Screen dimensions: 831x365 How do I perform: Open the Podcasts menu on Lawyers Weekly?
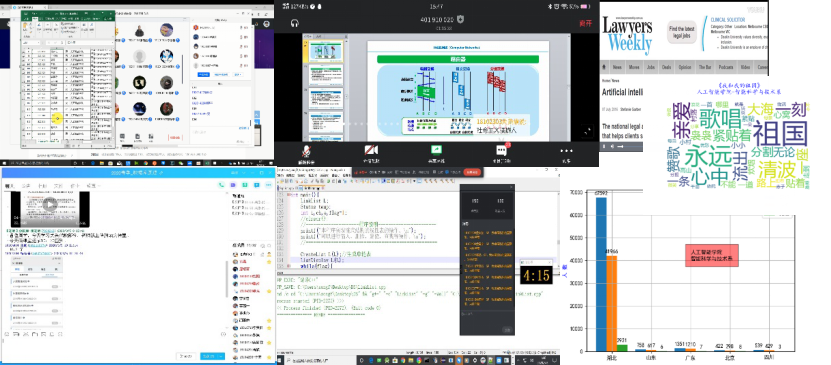click(726, 67)
